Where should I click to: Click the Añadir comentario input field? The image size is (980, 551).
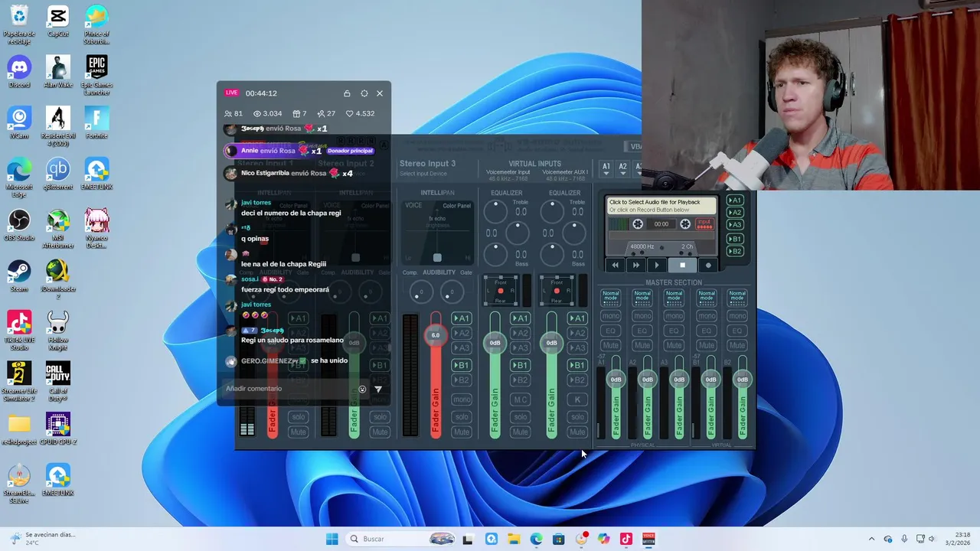tap(289, 389)
